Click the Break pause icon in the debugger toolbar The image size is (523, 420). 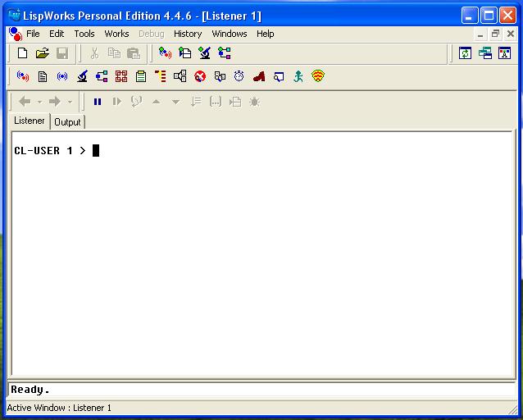(x=98, y=102)
